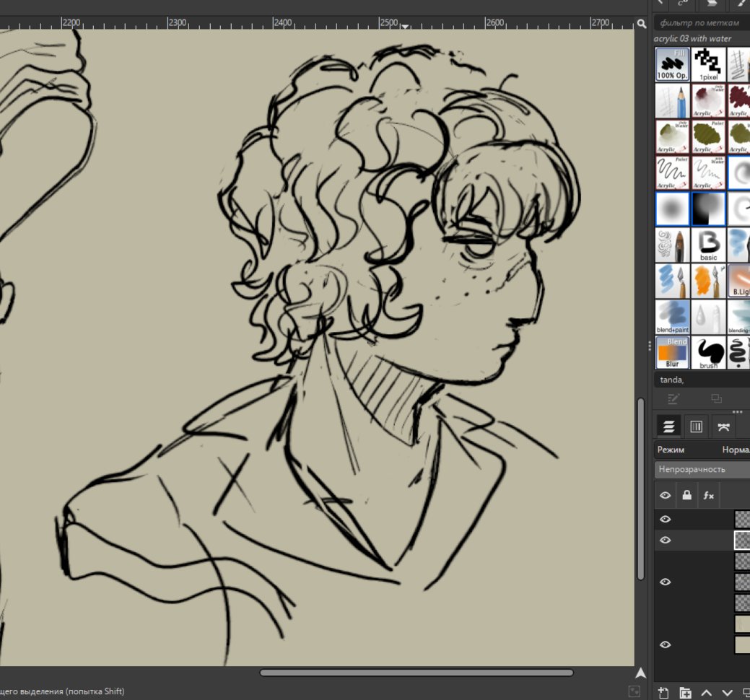Screen dimensions: 750x700
Task: Switch to the Layers docker tab
Action: pyautogui.click(x=668, y=426)
